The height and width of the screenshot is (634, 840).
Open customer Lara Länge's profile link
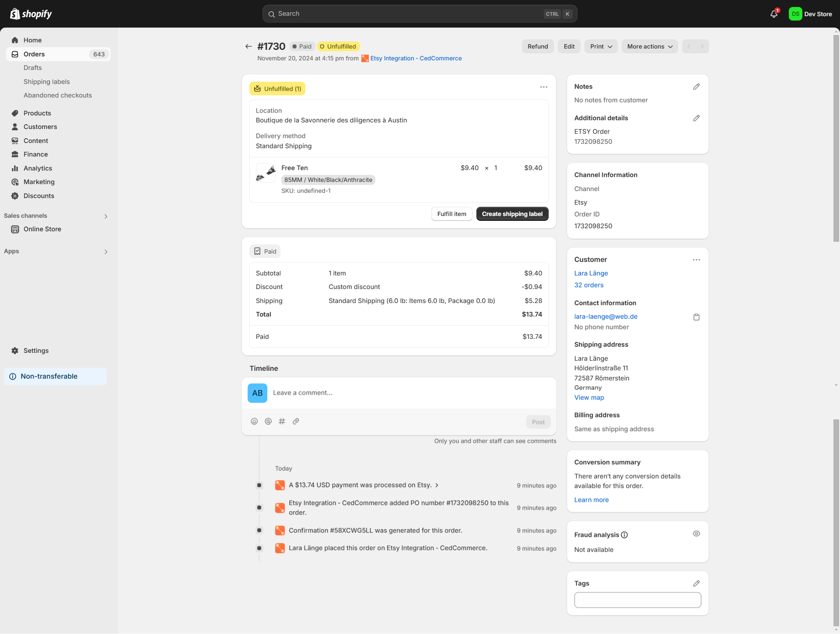[x=591, y=273]
